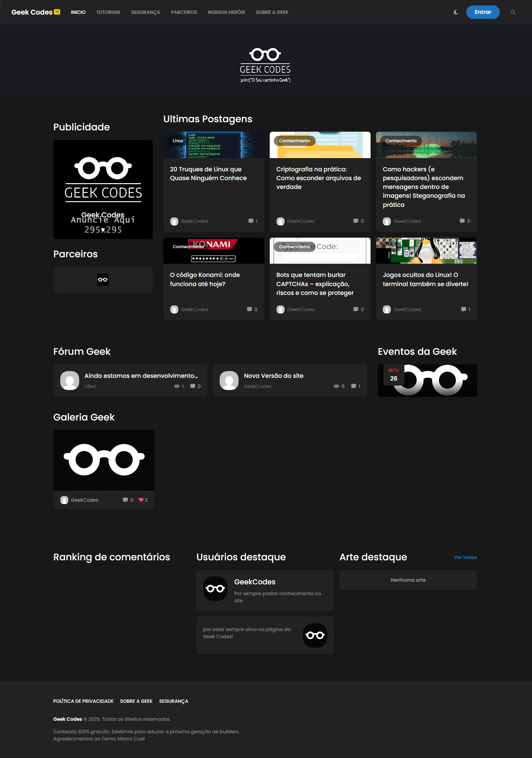Screen dimensions: 532x758
Task: Click views eye icon on Nova Versão do site
Action: tap(336, 386)
